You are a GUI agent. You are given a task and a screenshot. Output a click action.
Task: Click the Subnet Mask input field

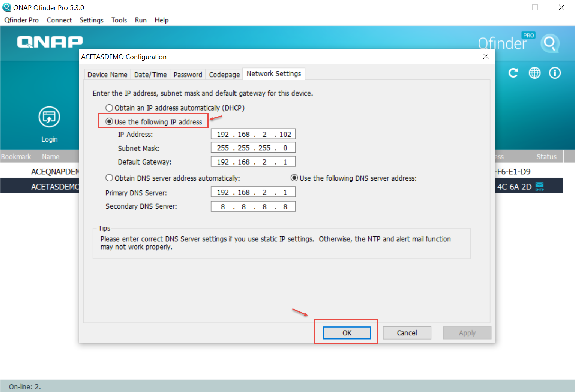click(253, 148)
